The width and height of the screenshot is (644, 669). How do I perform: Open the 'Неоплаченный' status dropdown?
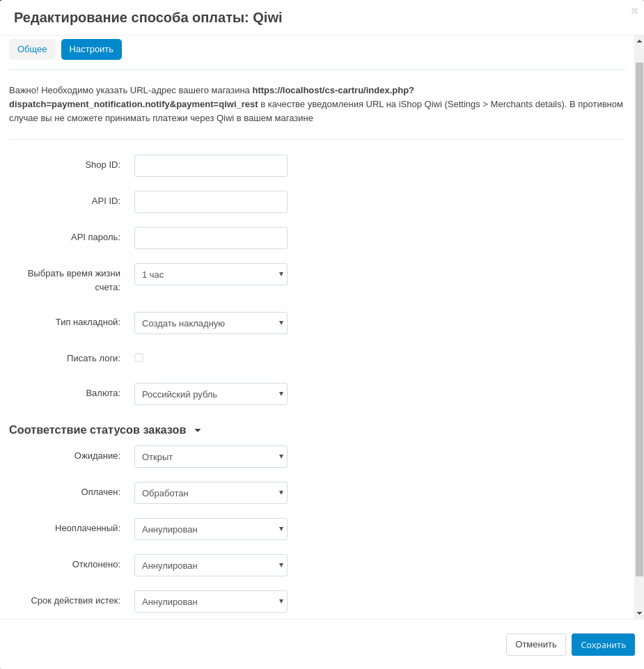[x=211, y=529]
